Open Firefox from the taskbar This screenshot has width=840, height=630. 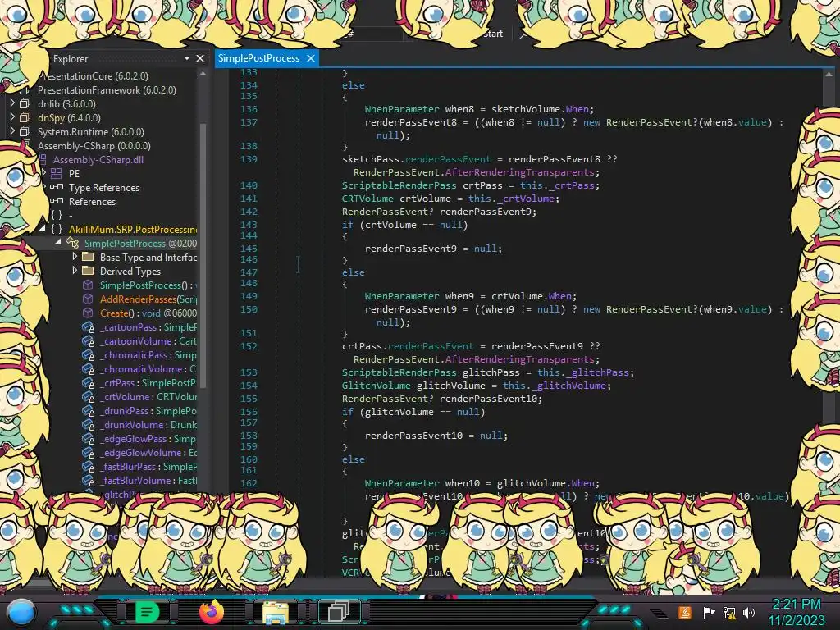[x=212, y=611]
